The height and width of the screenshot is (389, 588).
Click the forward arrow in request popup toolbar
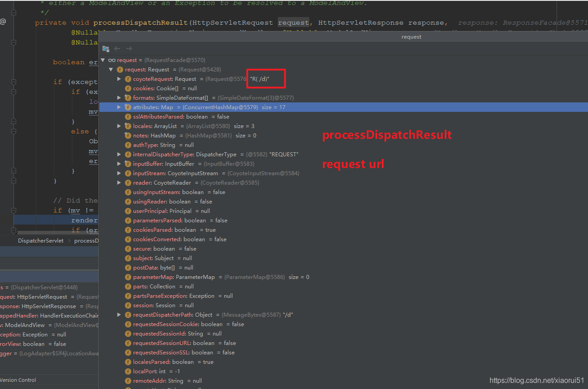pos(129,49)
